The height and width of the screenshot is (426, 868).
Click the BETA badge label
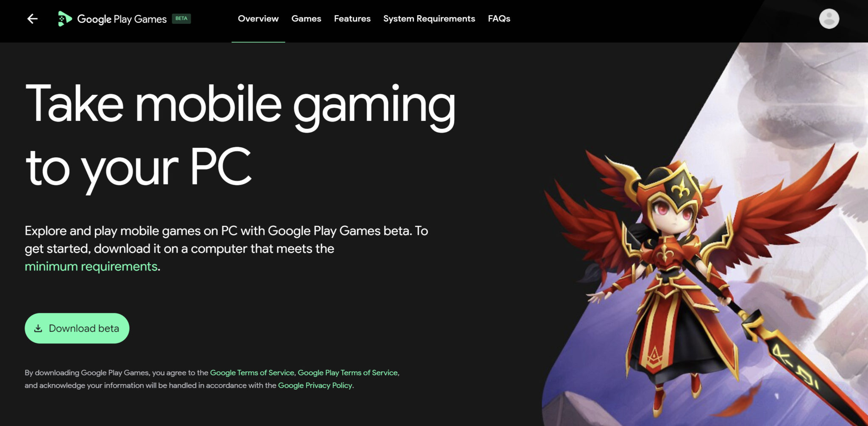(x=181, y=19)
